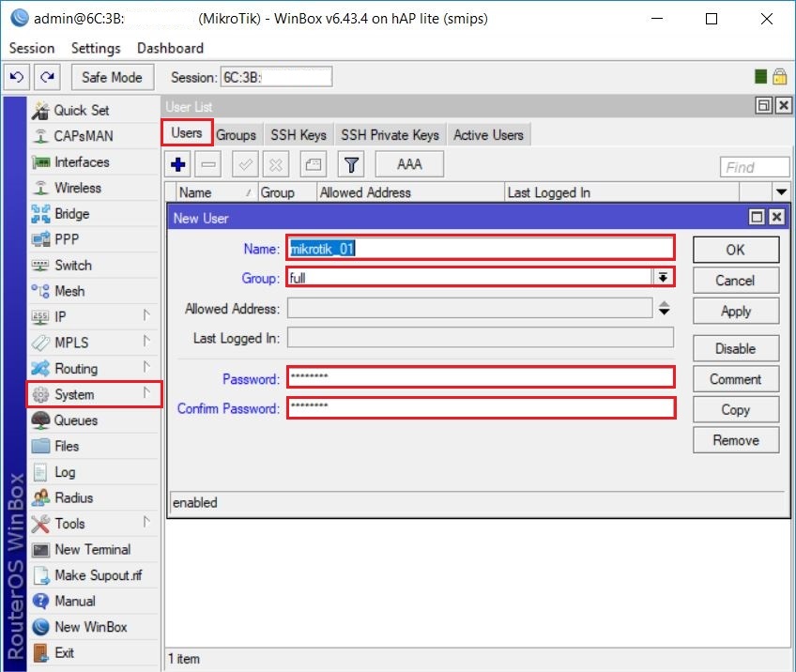Click the redo arrow icon
Screen dimensions: 796x672
pos(46,76)
